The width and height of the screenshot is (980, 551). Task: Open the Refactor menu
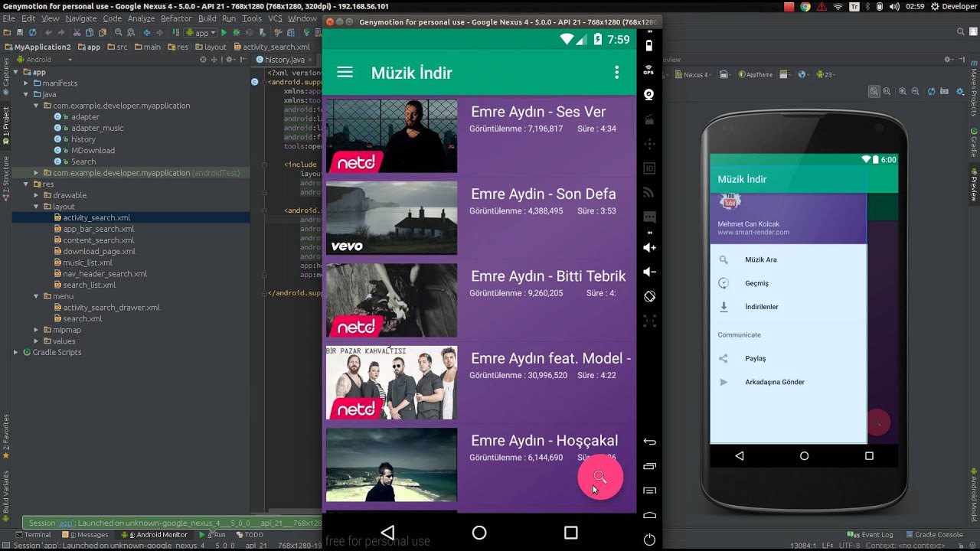pyautogui.click(x=176, y=18)
